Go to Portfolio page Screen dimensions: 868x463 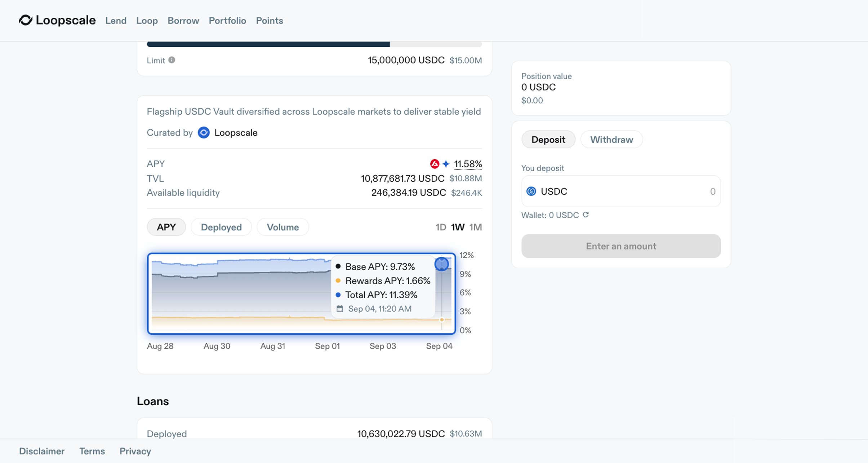[227, 21]
